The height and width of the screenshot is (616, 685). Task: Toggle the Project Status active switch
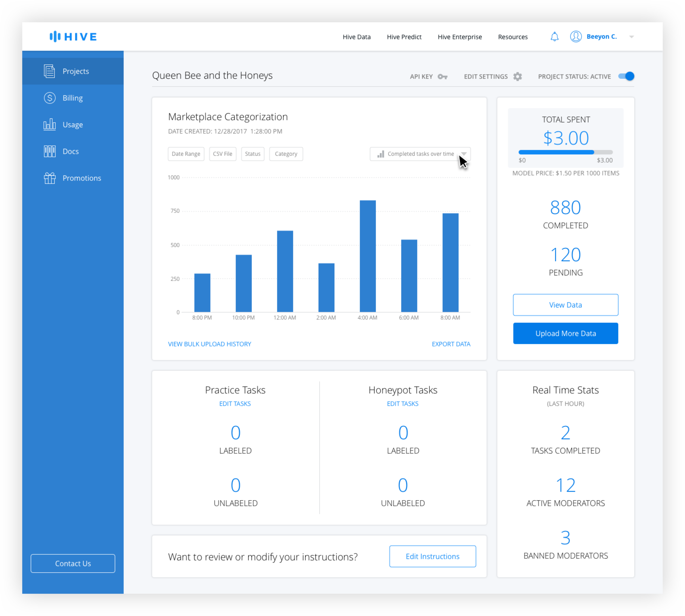point(626,76)
